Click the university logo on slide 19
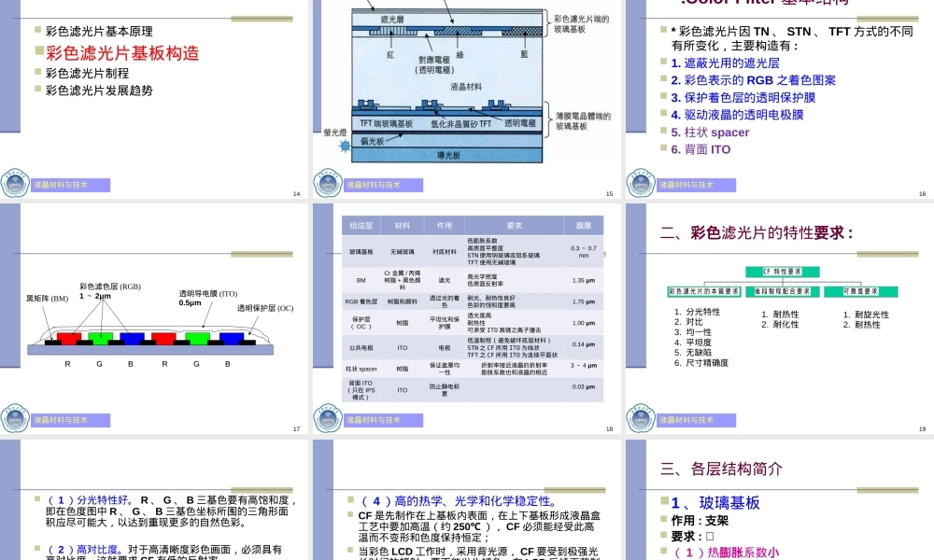This screenshot has width=934, height=560. [641, 418]
